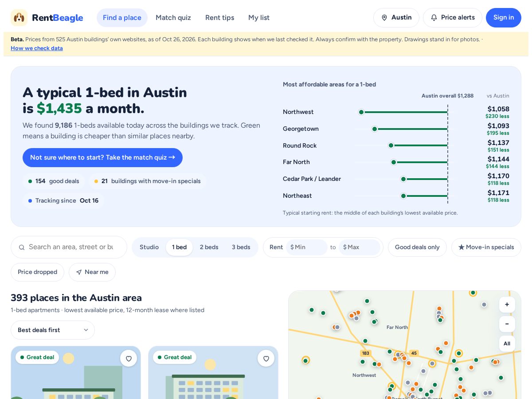Select the Round Rock affordability row
The height and width of the screenshot is (399, 532).
coord(396,145)
